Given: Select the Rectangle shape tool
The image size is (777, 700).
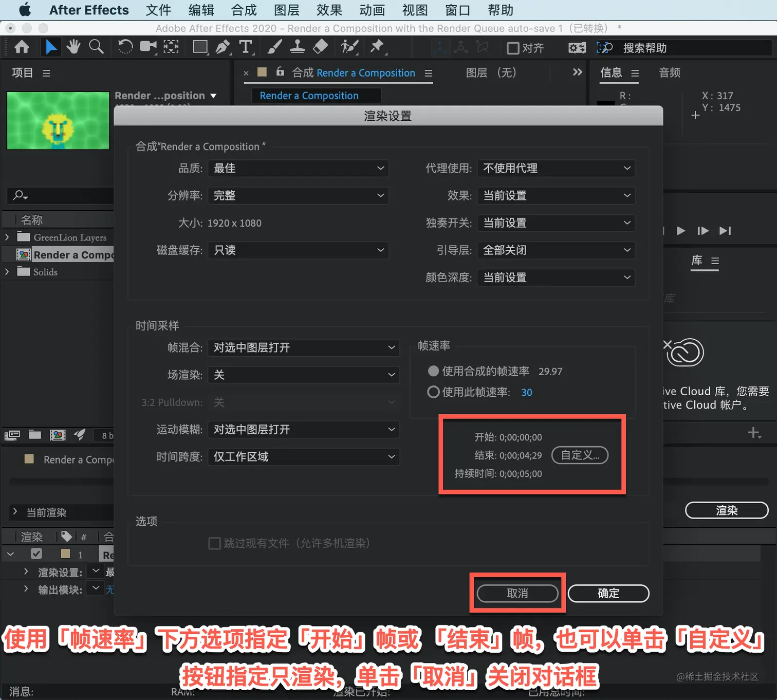Looking at the screenshot, I should point(200,47).
